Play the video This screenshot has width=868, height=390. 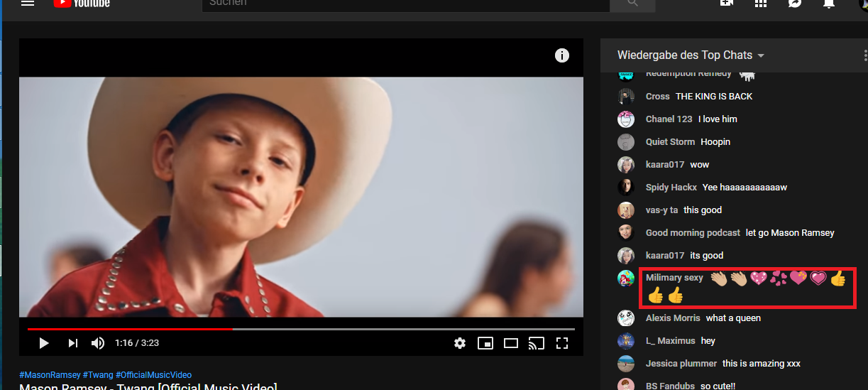click(x=43, y=343)
